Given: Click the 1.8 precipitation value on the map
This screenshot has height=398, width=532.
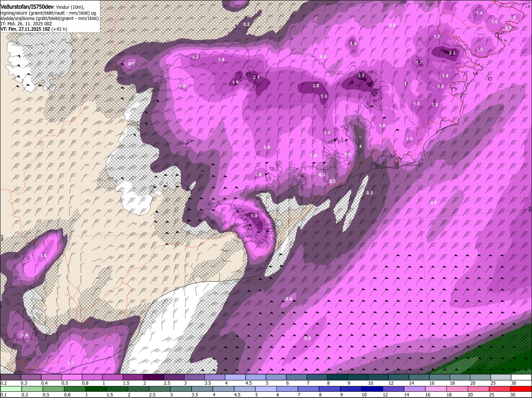Looking at the screenshot, I should [353, 44].
